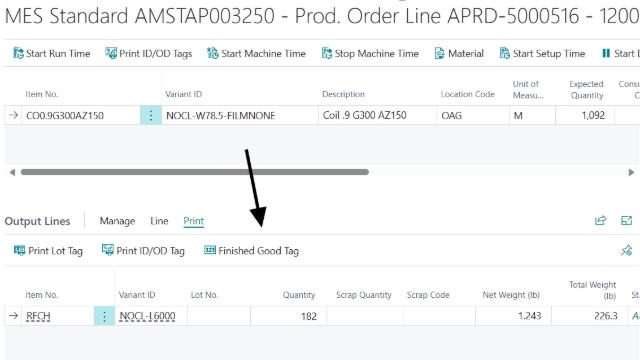
Task: Click the Finished Good Tag icon
Action: pos(210,250)
